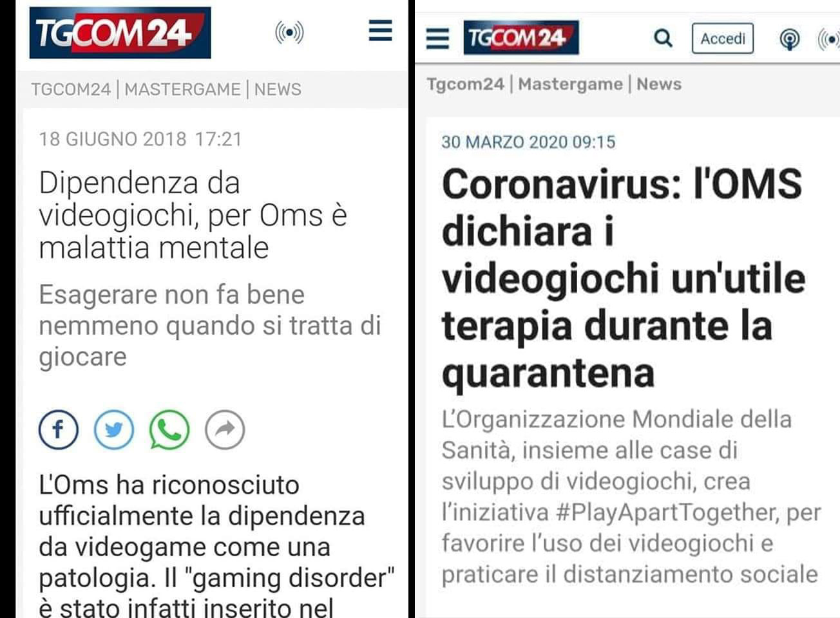
Task: Click the generic share arrow icon
Action: 225,429
